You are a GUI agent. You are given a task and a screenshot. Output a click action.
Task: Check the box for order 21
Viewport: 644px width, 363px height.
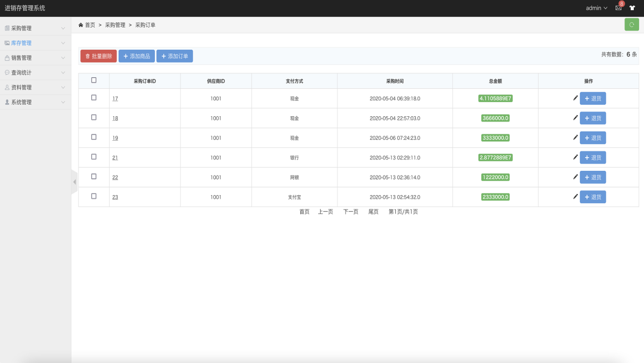coord(94,157)
